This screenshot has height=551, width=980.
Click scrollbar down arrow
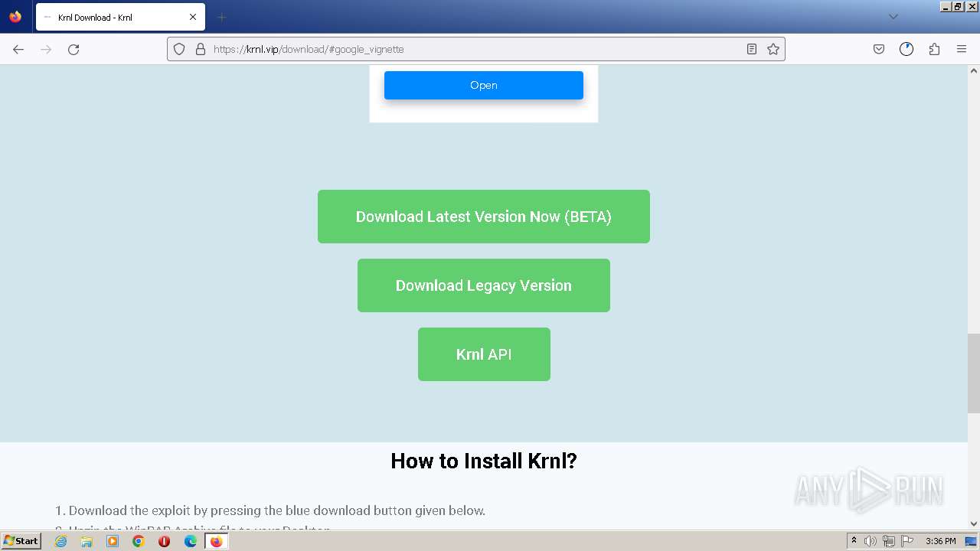[974, 523]
